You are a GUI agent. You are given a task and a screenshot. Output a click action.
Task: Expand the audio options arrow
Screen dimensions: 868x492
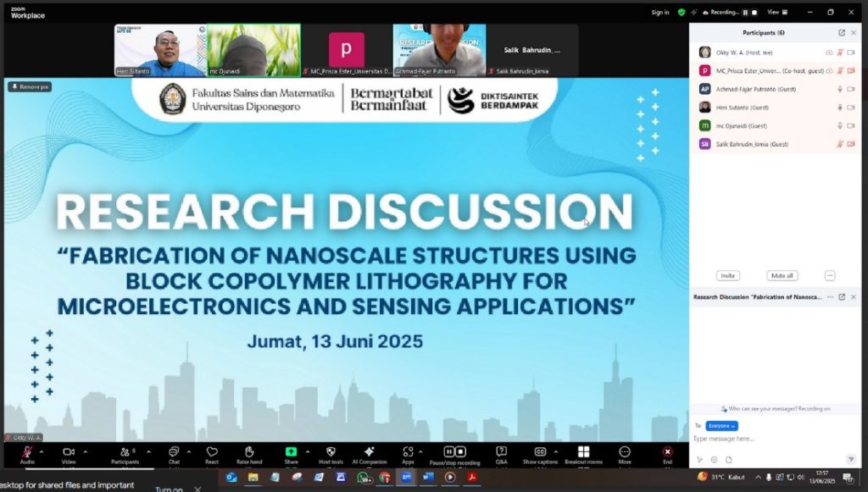pos(43,451)
